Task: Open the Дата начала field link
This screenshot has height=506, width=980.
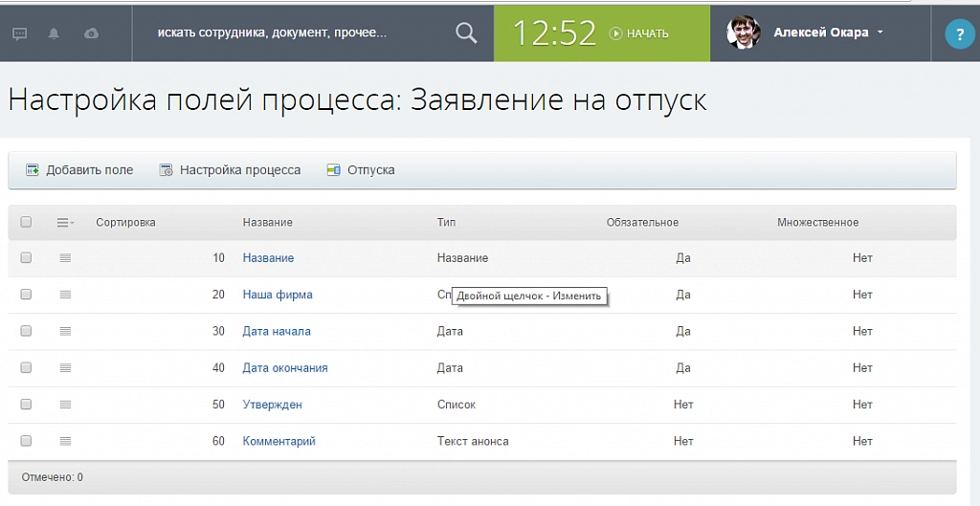Action: [x=277, y=331]
